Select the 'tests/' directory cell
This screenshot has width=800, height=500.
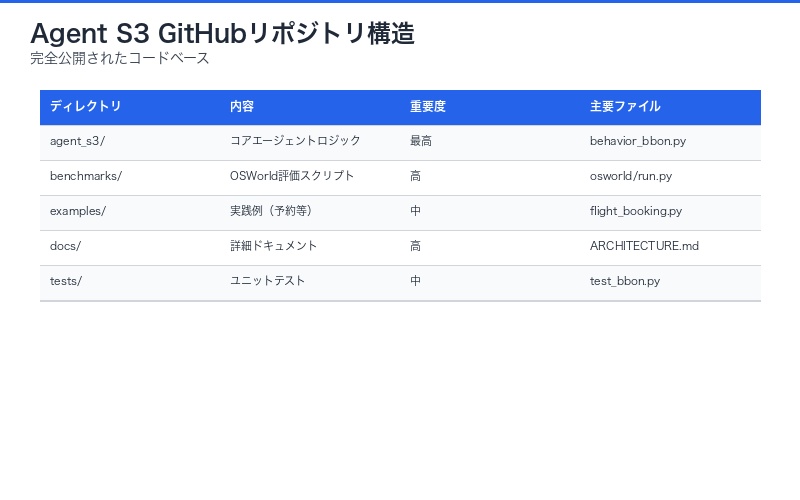(x=66, y=281)
